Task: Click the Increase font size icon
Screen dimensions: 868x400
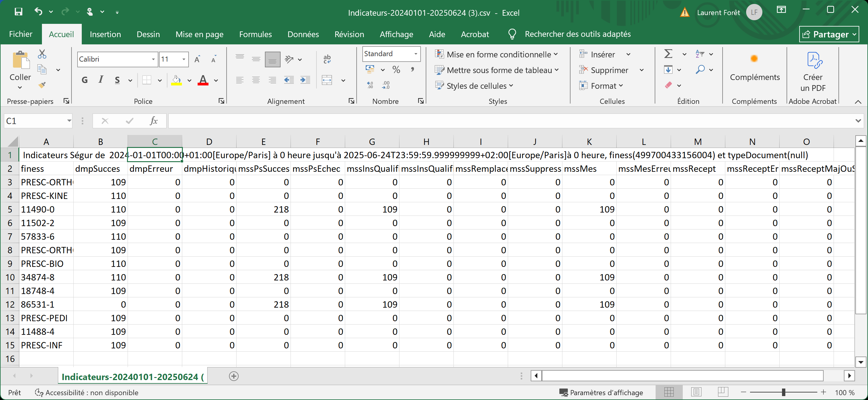Action: [x=197, y=59]
